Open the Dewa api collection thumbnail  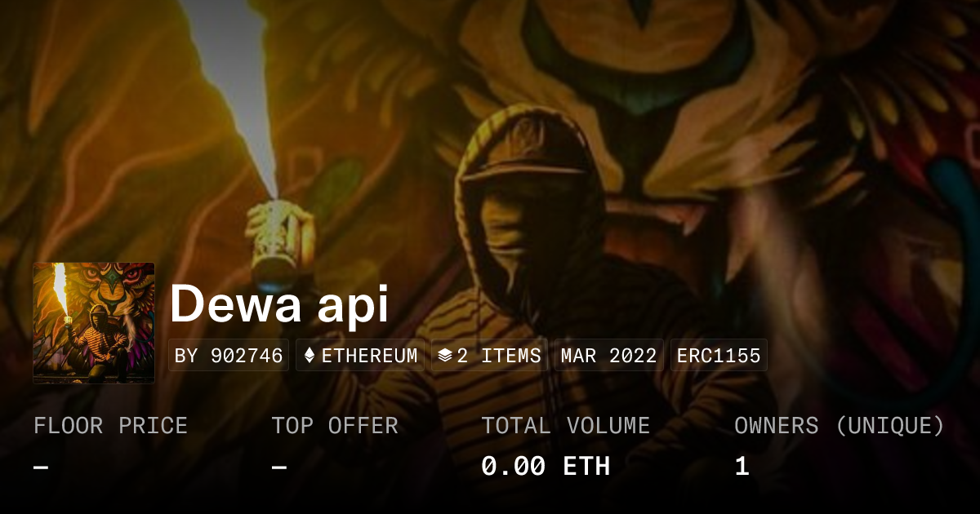[94, 322]
